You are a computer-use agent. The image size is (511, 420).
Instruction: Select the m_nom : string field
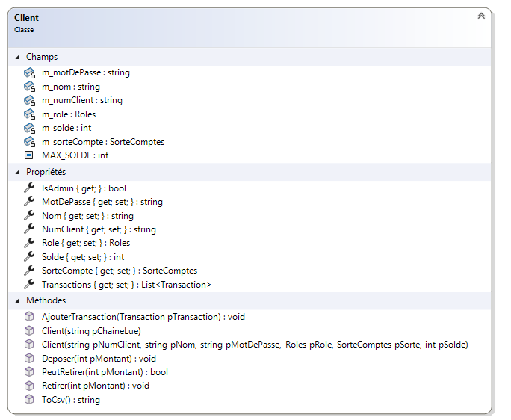click(x=70, y=87)
